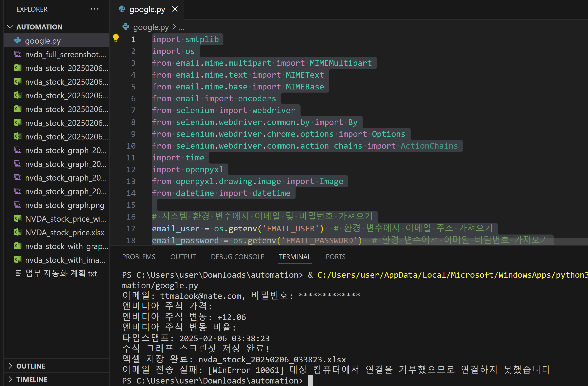Click the +12.06 stock change value

tap(232, 317)
